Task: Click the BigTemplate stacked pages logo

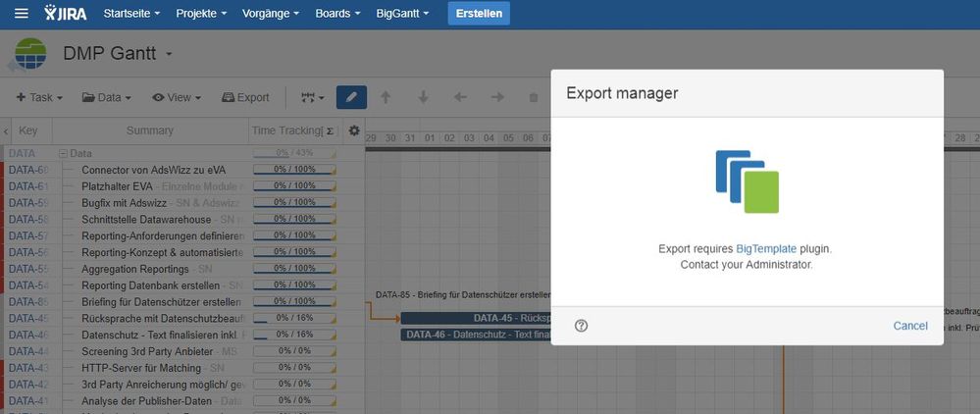Action: pyautogui.click(x=748, y=181)
